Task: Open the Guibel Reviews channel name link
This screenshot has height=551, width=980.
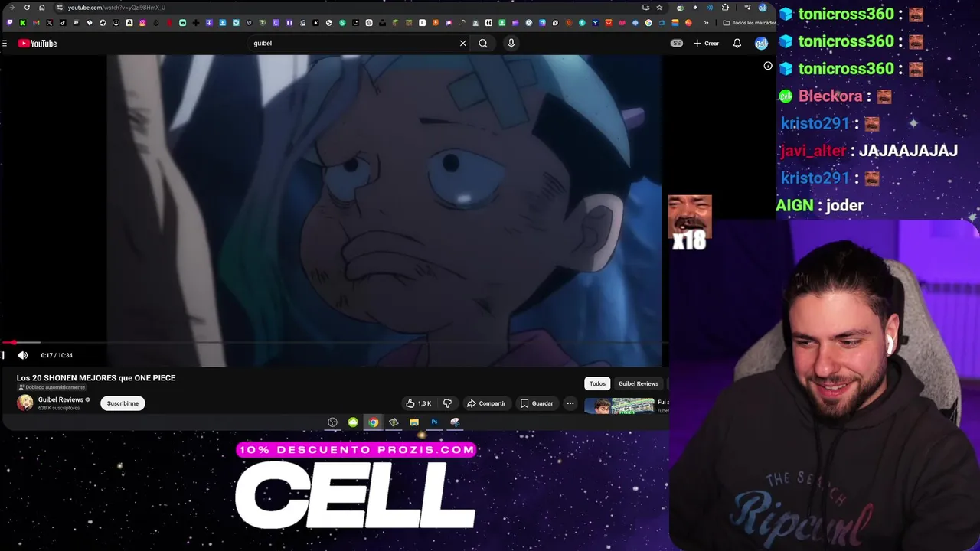Action: point(60,399)
